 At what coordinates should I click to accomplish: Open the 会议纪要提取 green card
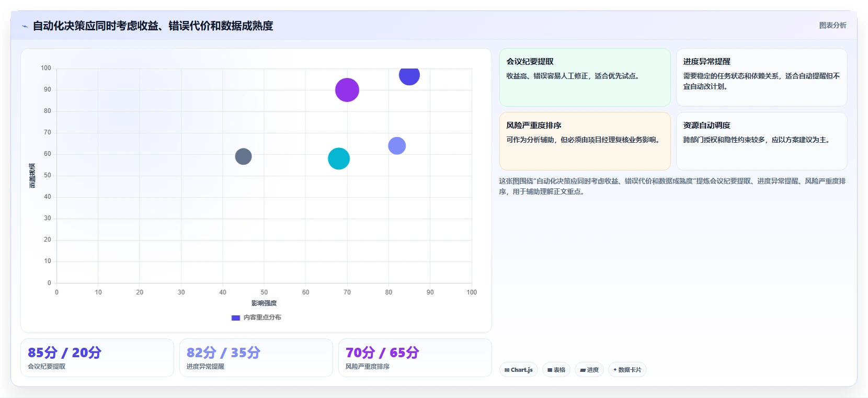585,77
